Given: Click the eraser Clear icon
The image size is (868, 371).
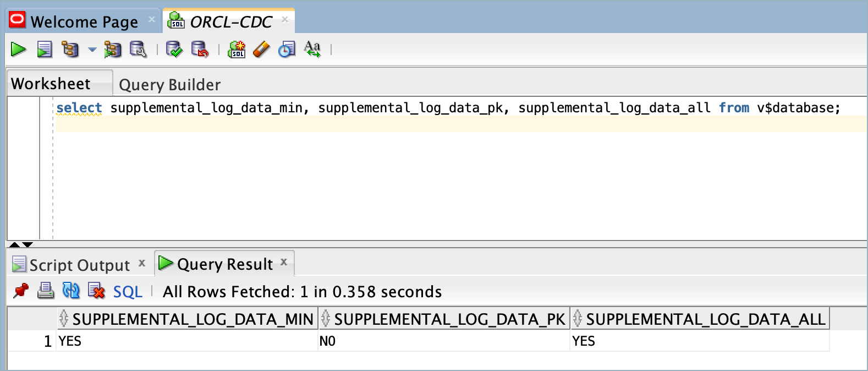Looking at the screenshot, I should (261, 50).
